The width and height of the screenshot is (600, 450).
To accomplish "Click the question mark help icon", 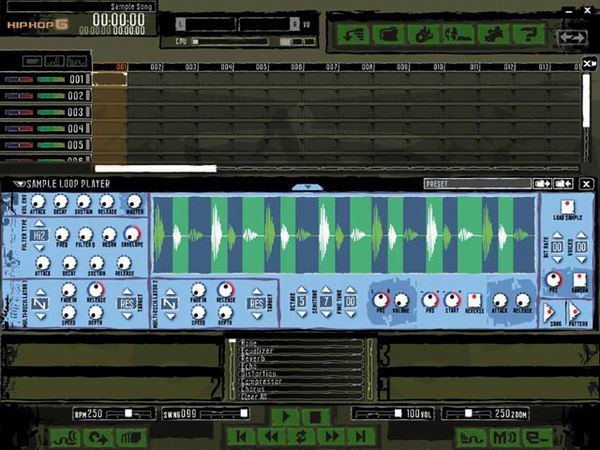I will [x=525, y=33].
